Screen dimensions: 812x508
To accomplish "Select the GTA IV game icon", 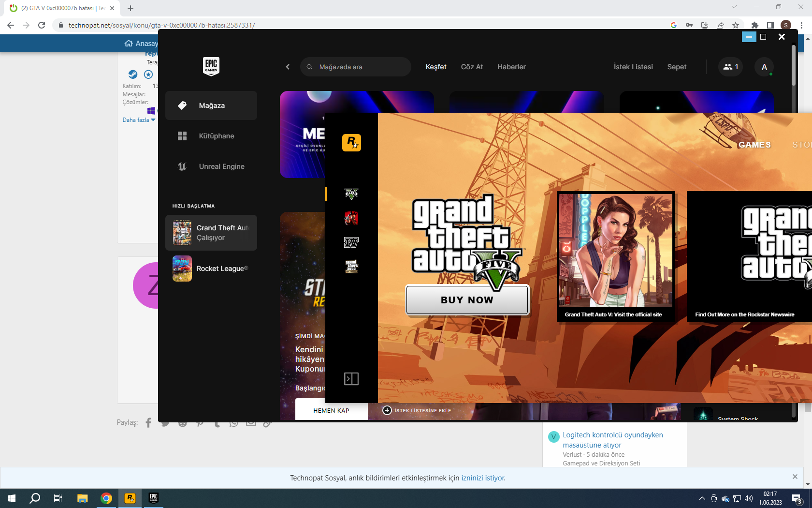I will pos(351,242).
